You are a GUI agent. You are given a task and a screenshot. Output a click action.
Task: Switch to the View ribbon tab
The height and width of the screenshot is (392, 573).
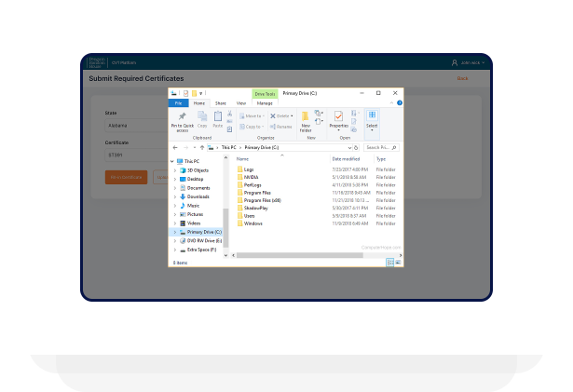(x=241, y=103)
